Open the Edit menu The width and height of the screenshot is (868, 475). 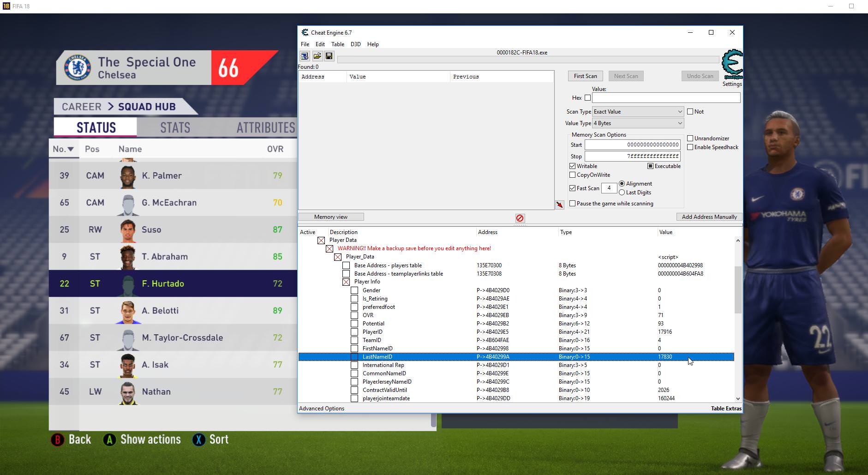pos(320,44)
